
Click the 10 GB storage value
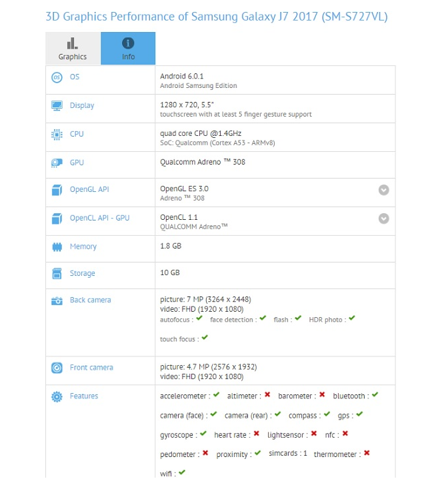[x=170, y=272]
